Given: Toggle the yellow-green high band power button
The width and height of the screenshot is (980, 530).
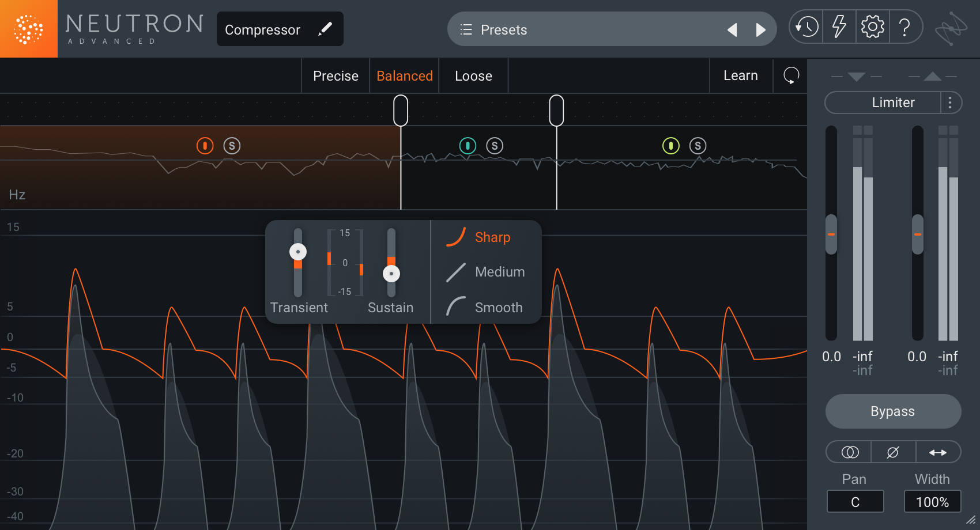Looking at the screenshot, I should [x=670, y=146].
